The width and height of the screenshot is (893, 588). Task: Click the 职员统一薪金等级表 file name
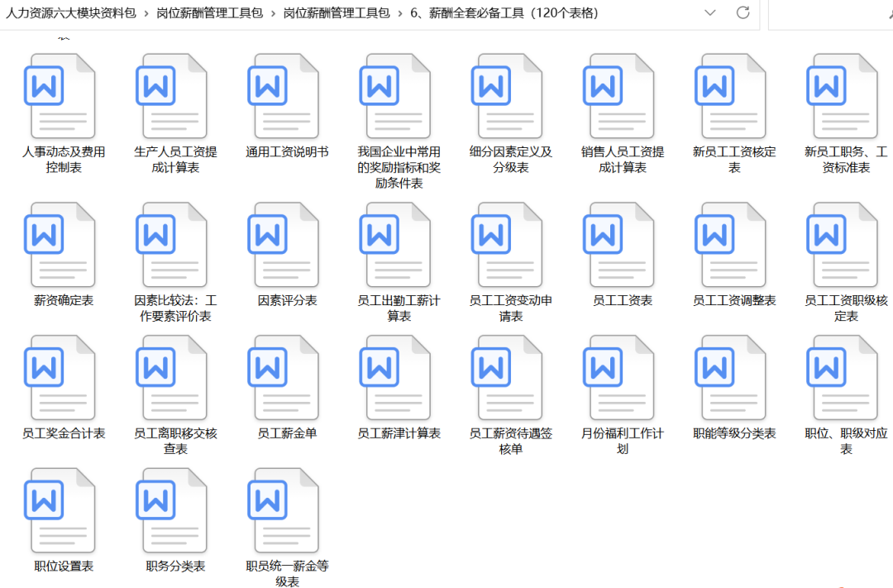(287, 574)
